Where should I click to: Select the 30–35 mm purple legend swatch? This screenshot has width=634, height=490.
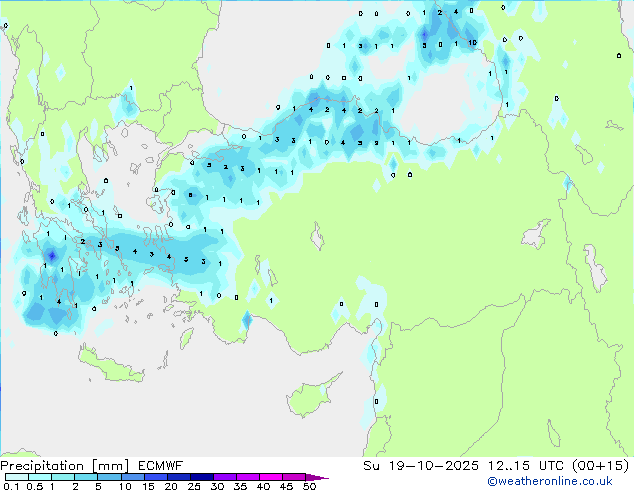click(224, 477)
